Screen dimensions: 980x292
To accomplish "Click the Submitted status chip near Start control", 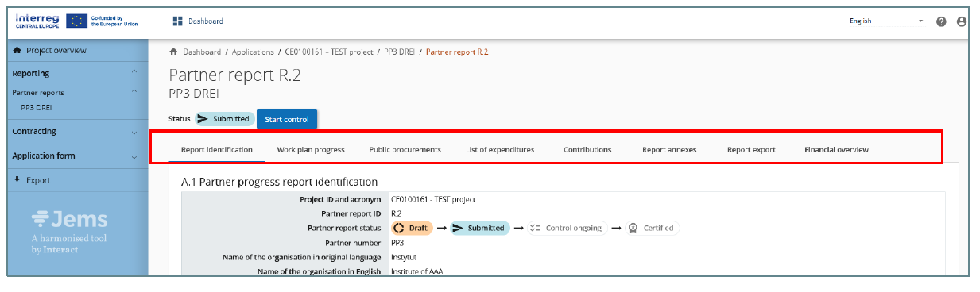I will (224, 119).
